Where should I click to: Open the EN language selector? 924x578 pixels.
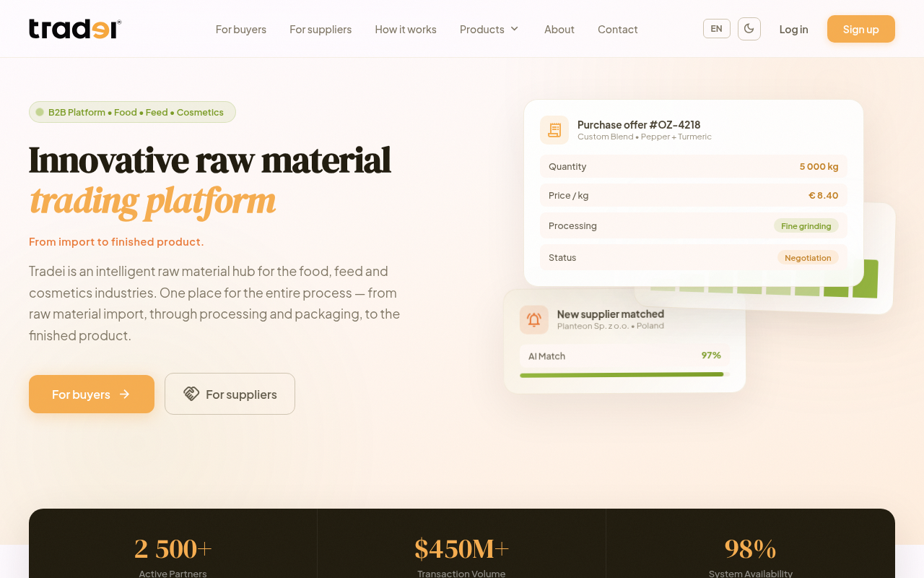coord(716,29)
